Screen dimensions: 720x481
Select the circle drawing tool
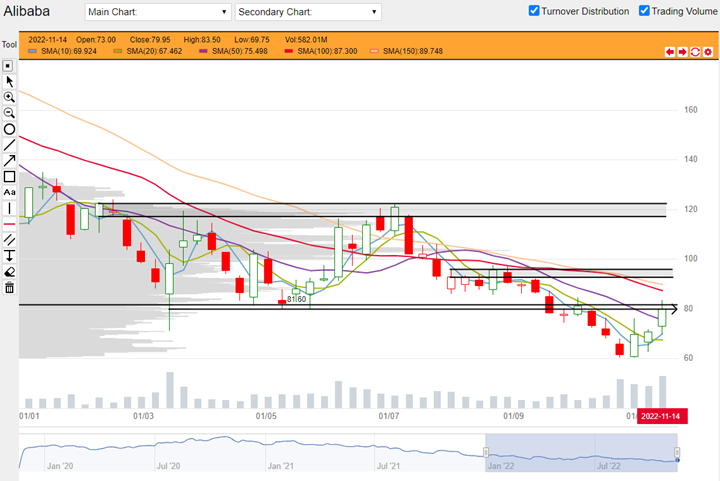coord(9,129)
